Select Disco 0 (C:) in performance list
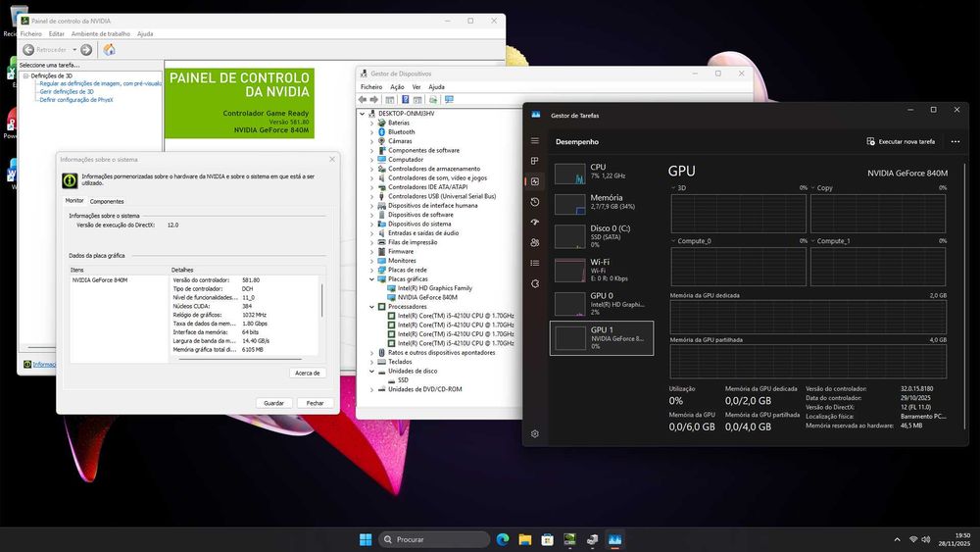This screenshot has height=552, width=980. tap(602, 236)
